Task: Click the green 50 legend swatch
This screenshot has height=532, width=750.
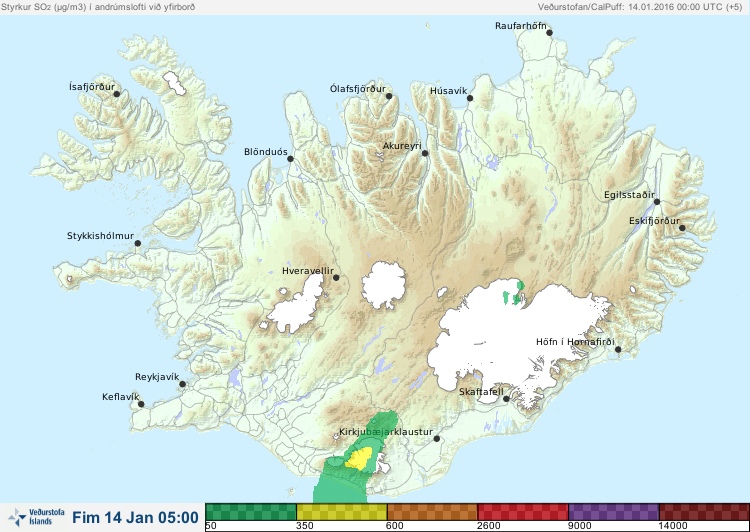Action: 251,512
